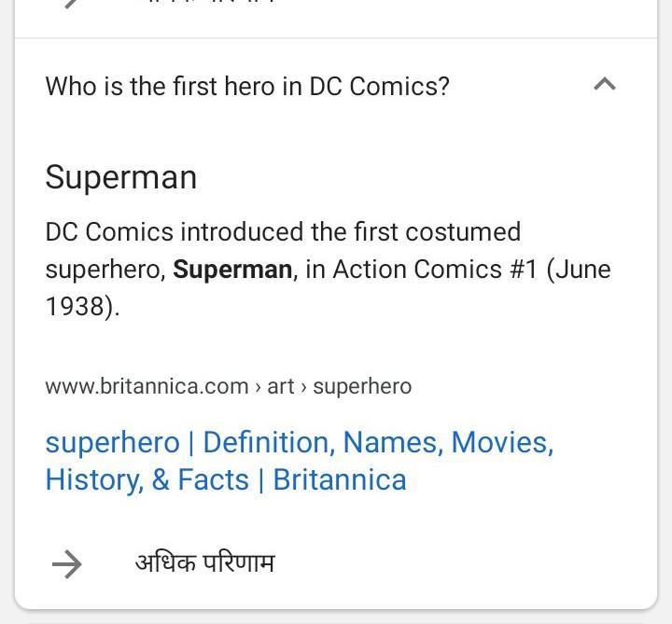Click "1938)." at the snippet's end

83,307
